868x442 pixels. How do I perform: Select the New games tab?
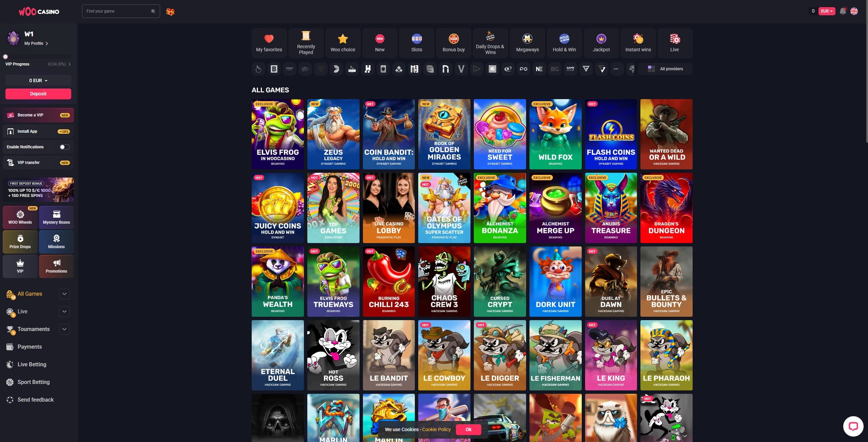[x=380, y=43]
